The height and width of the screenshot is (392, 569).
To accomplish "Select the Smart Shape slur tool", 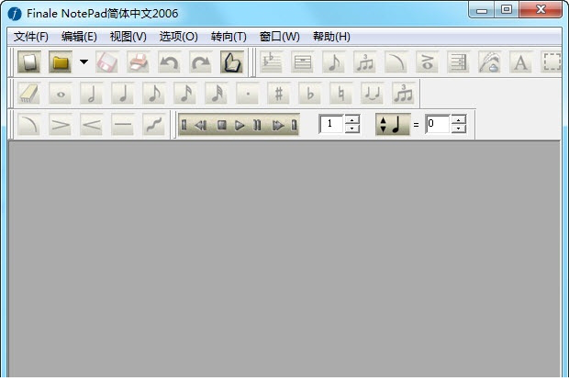I will pos(396,62).
